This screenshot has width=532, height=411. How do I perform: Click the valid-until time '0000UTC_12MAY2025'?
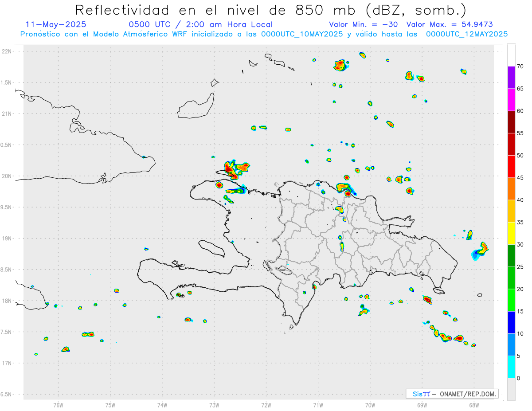466,34
